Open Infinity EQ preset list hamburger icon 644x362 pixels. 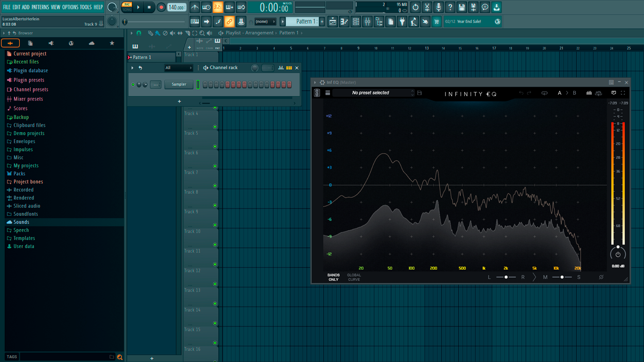[x=328, y=93]
